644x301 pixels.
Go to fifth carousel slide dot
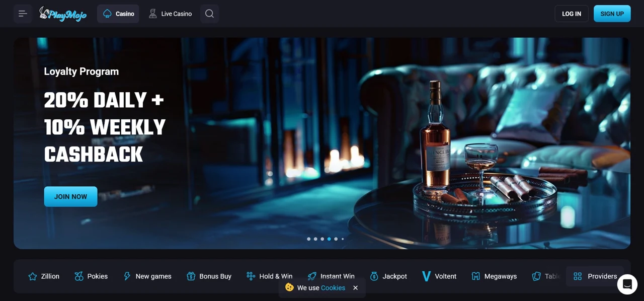click(336, 239)
